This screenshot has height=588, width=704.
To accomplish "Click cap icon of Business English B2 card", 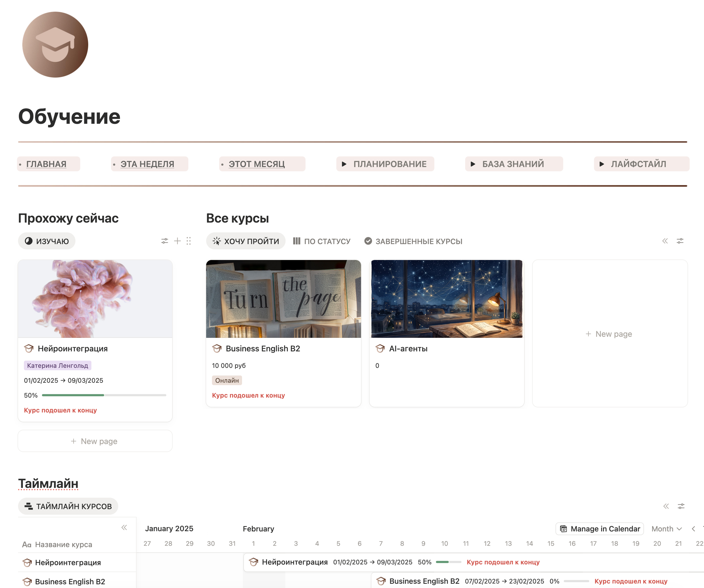I will click(217, 349).
